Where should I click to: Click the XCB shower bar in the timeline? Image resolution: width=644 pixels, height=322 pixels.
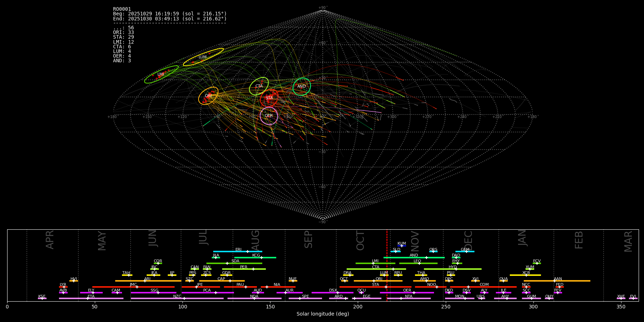pos(525,275)
